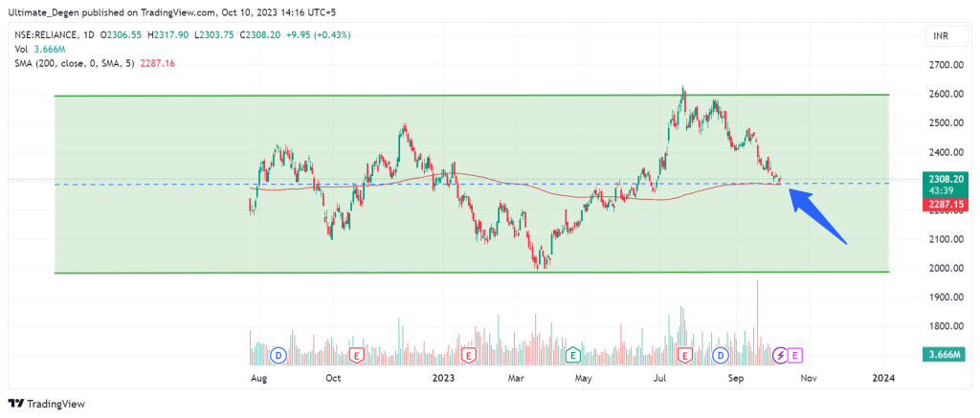The width and height of the screenshot is (980, 418).
Task: Click the red earnings marker nearest the 2023 label
Action: point(468,356)
